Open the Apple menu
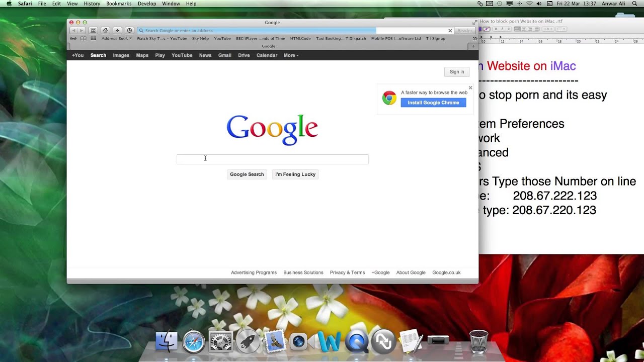 (9, 4)
